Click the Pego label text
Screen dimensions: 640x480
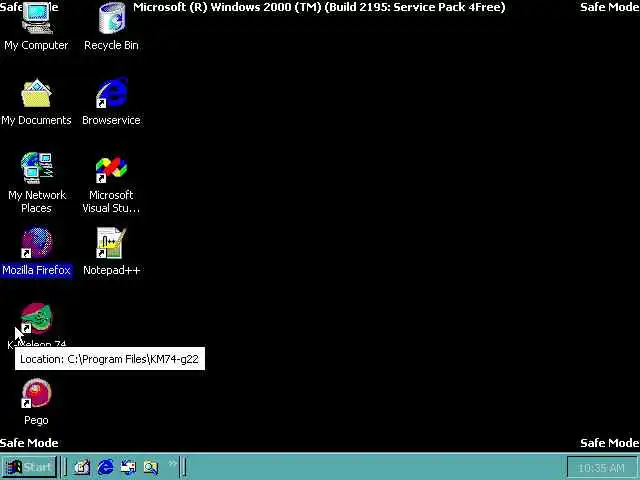(x=36, y=420)
